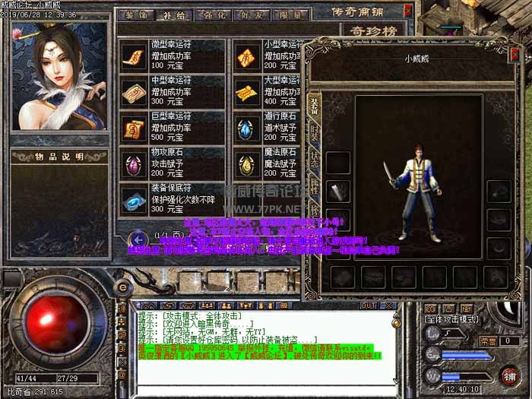
Task: Click the 比奇省 291:615 location text
Action: (x=35, y=392)
